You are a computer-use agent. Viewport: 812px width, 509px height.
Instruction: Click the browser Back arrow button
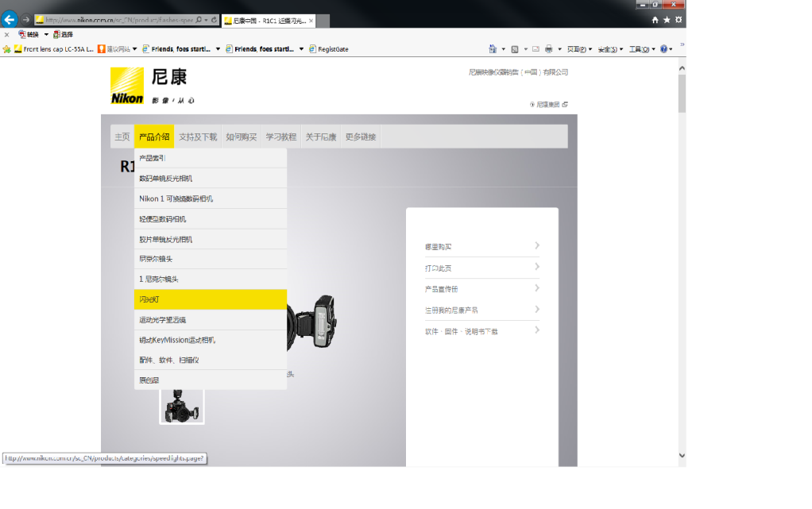pos(10,20)
